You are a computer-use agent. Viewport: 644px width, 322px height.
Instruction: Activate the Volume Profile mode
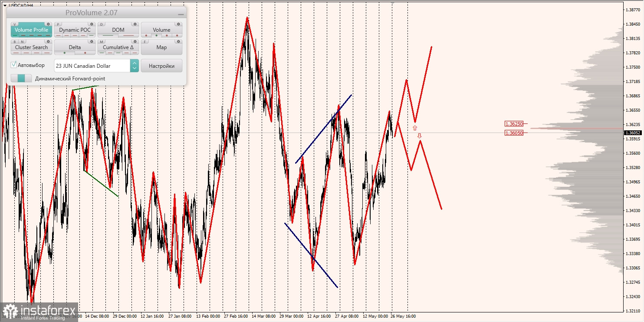(x=31, y=30)
